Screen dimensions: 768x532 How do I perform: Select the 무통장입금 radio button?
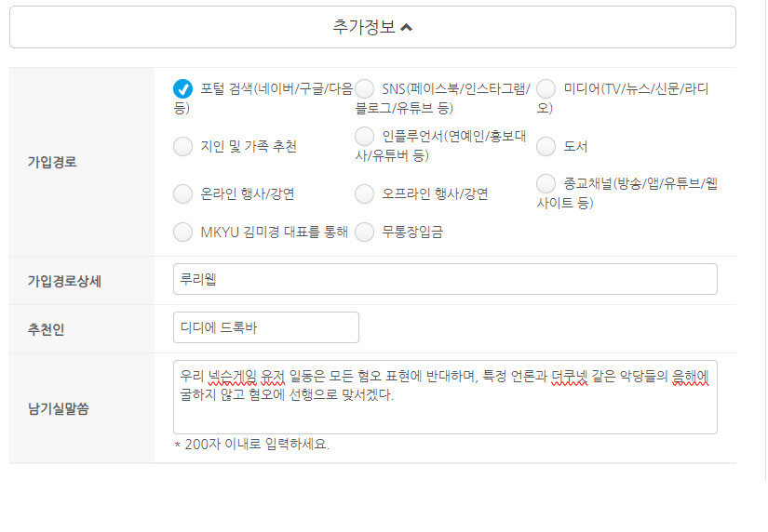(x=365, y=232)
